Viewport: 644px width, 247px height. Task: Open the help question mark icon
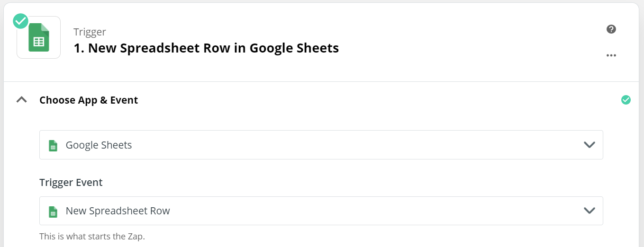pos(611,29)
